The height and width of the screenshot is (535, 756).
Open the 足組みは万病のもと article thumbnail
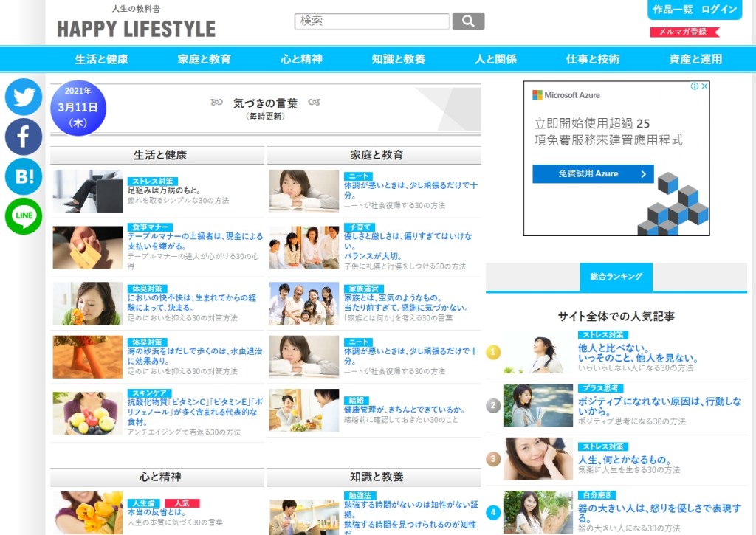(x=88, y=191)
